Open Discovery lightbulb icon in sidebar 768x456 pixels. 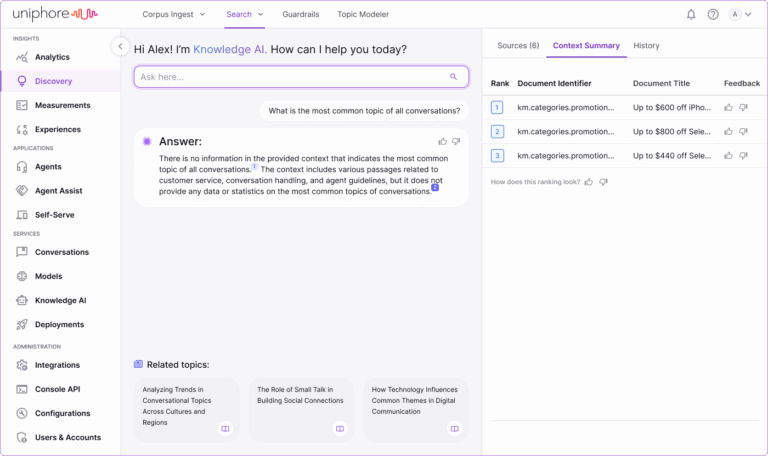[22, 81]
